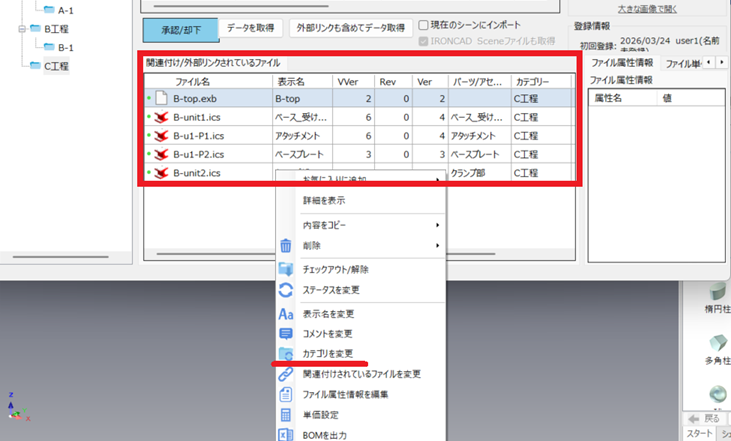Screen dimensions: 731x441
Task: Click the trash icon beside 削除
Action: point(286,246)
